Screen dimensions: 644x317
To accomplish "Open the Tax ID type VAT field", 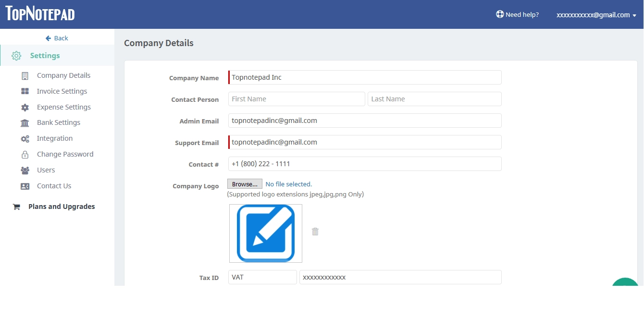I will point(262,277).
